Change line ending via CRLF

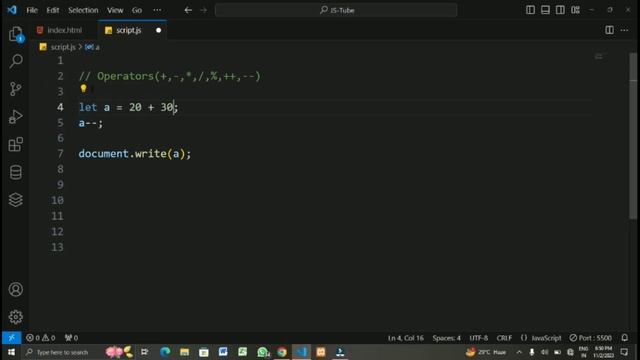point(504,338)
